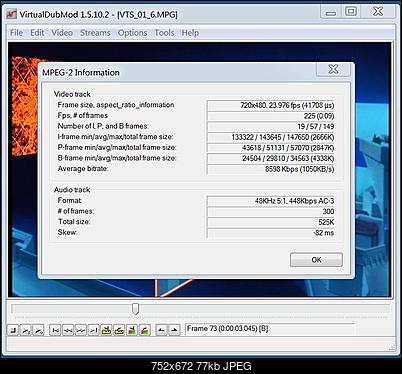Start output preview playback

[38, 330]
